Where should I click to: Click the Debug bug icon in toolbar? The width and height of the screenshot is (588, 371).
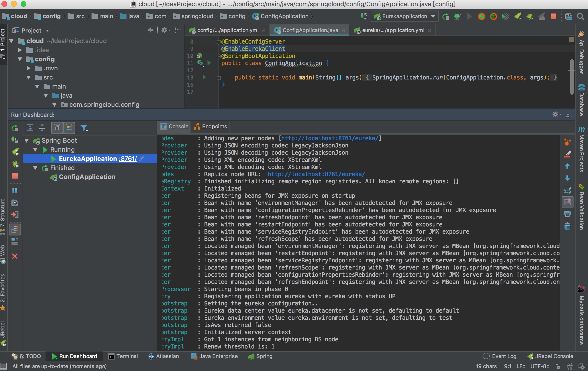click(x=457, y=16)
